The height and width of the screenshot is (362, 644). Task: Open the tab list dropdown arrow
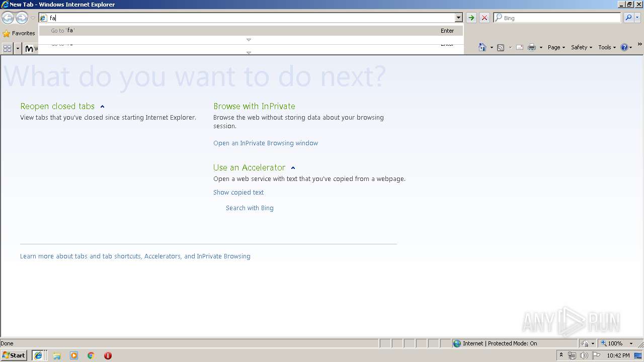pos(18,48)
